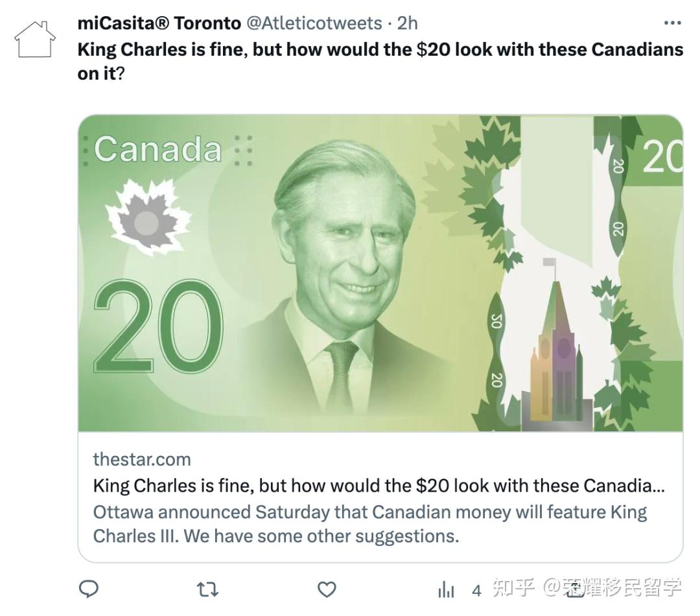The width and height of the screenshot is (700, 616).
Task: Reply to the tweet
Action: [x=89, y=589]
